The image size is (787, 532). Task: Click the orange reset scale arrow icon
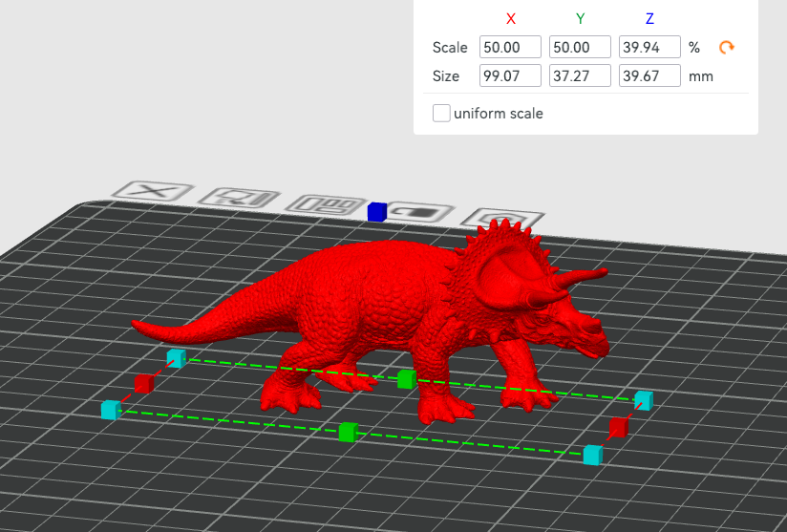coord(728,47)
